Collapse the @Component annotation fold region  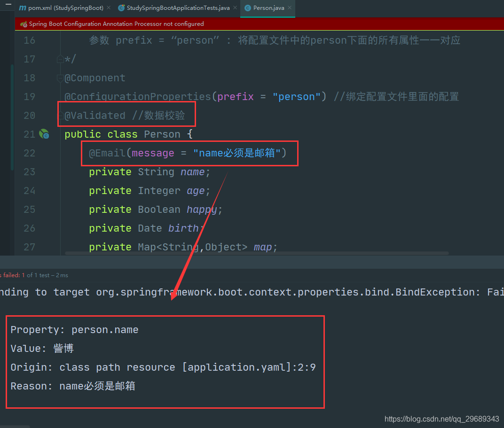[60, 78]
